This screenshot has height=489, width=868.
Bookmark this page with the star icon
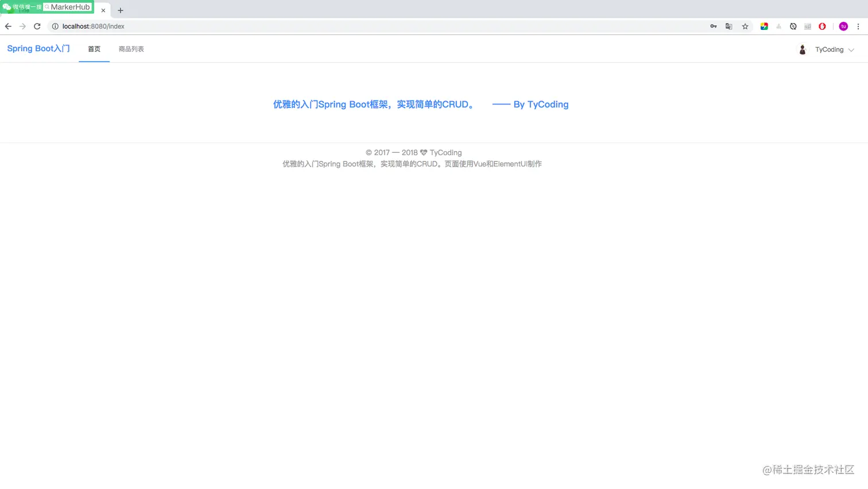click(745, 26)
